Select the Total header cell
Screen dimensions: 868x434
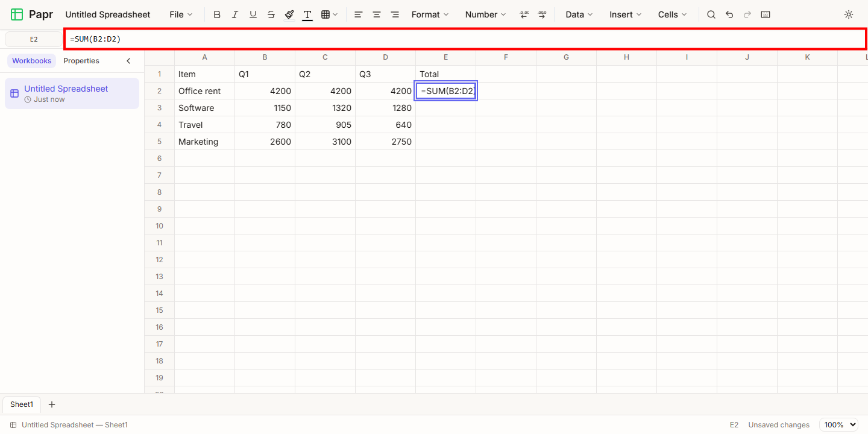pyautogui.click(x=446, y=74)
